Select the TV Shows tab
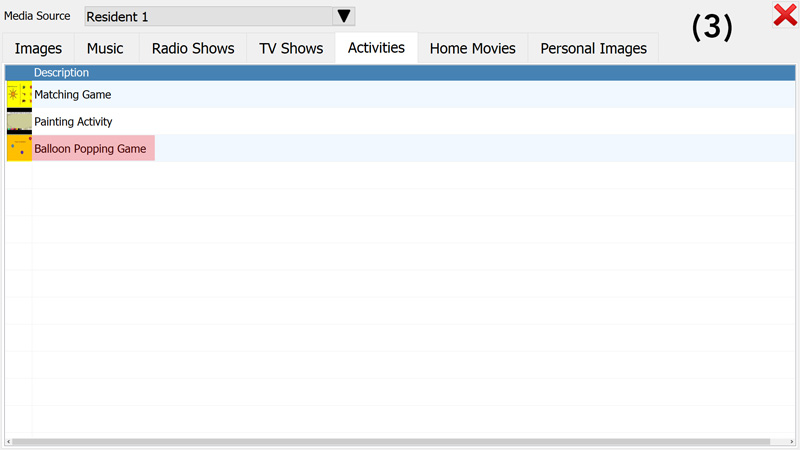Screen dimensions: 800x450 click(291, 48)
